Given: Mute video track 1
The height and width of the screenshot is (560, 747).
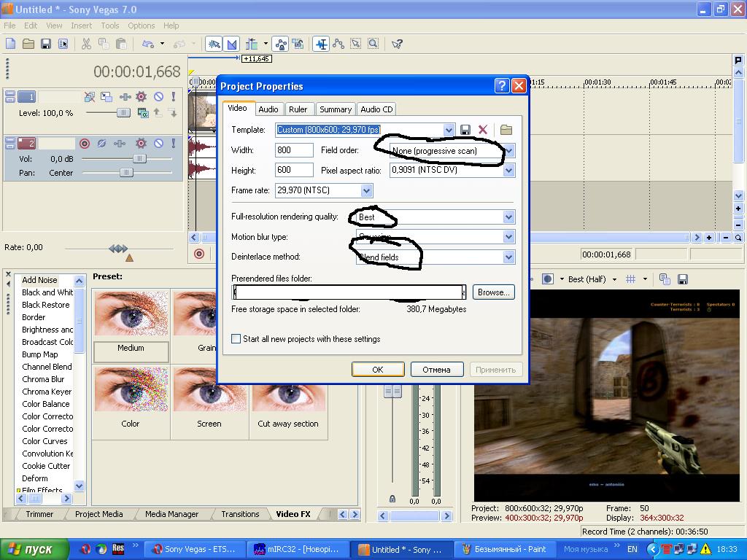Looking at the screenshot, I should click(x=158, y=96).
